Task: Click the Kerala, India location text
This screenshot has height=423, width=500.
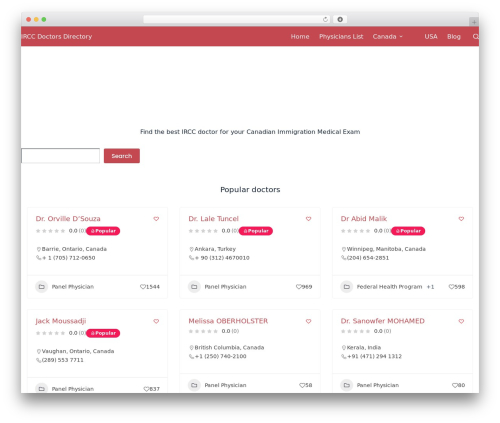Action: click(364, 348)
